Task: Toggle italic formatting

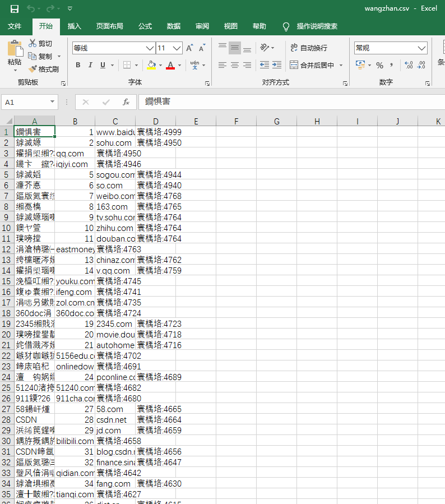Action: [x=90, y=65]
